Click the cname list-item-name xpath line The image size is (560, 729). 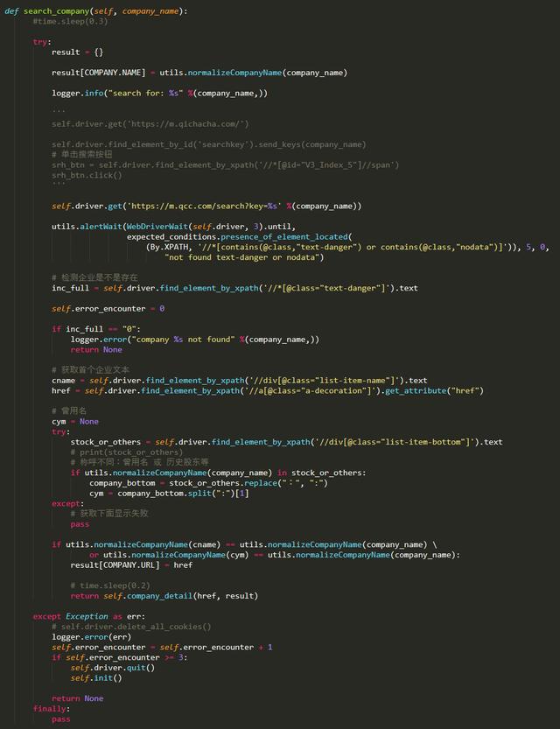(240, 381)
